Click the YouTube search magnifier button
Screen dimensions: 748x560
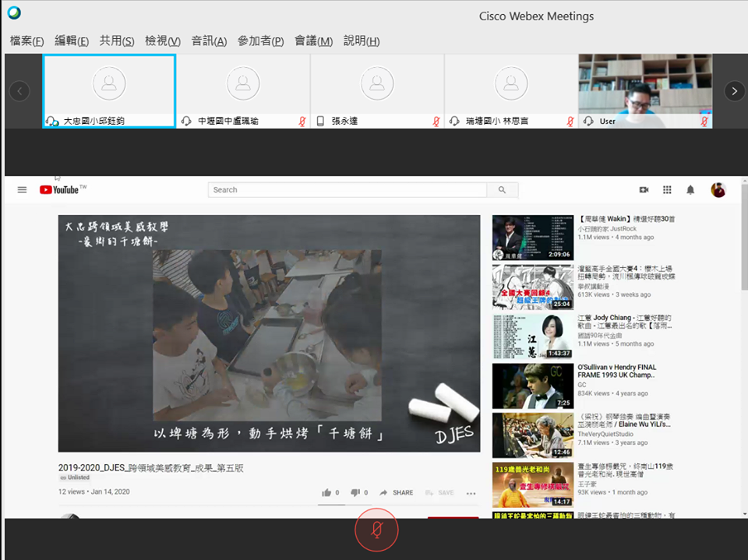point(503,190)
